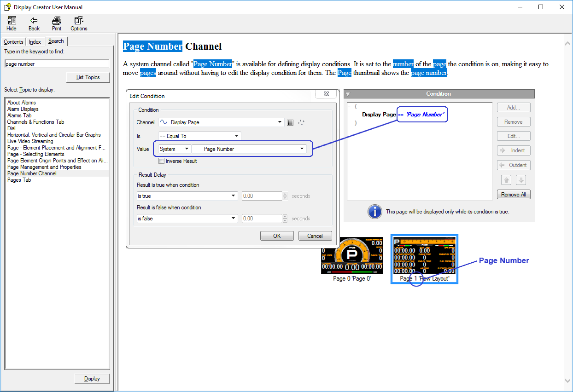Viewport: 573px width, 392px height.
Task: Switch to the Index tab
Action: [35, 42]
